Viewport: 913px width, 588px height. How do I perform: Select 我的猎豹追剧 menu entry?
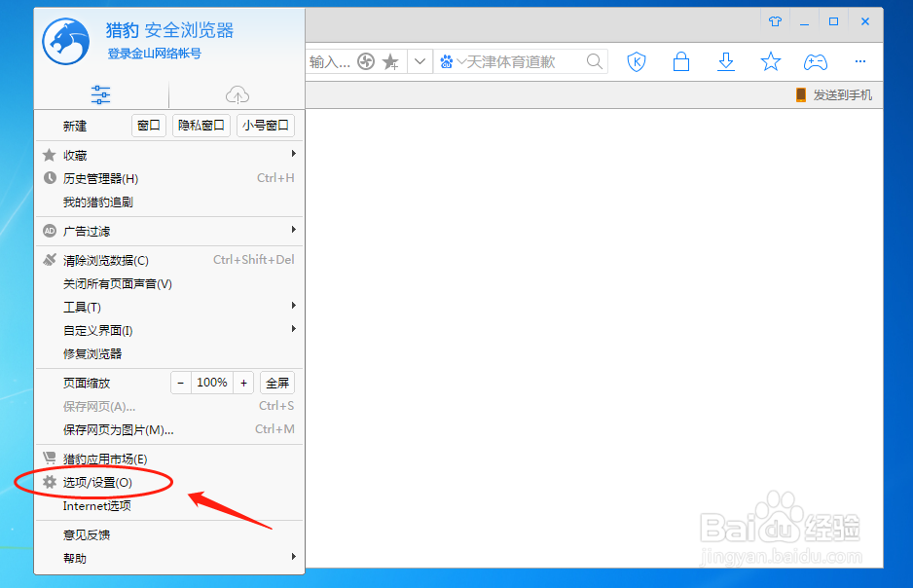[x=169, y=202]
